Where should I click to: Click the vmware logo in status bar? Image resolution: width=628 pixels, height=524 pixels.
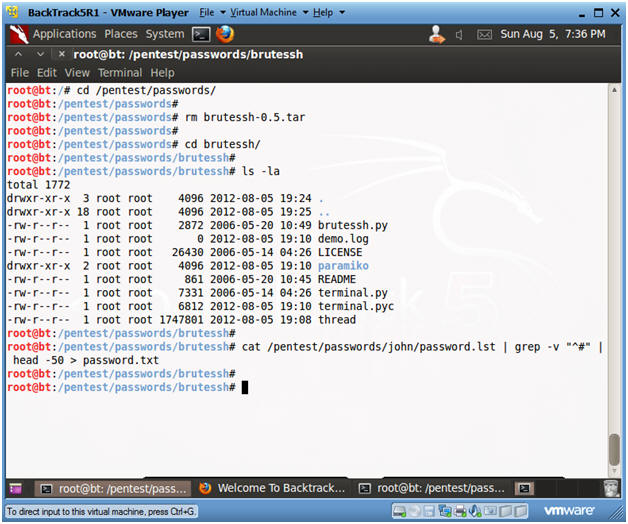pos(569,511)
